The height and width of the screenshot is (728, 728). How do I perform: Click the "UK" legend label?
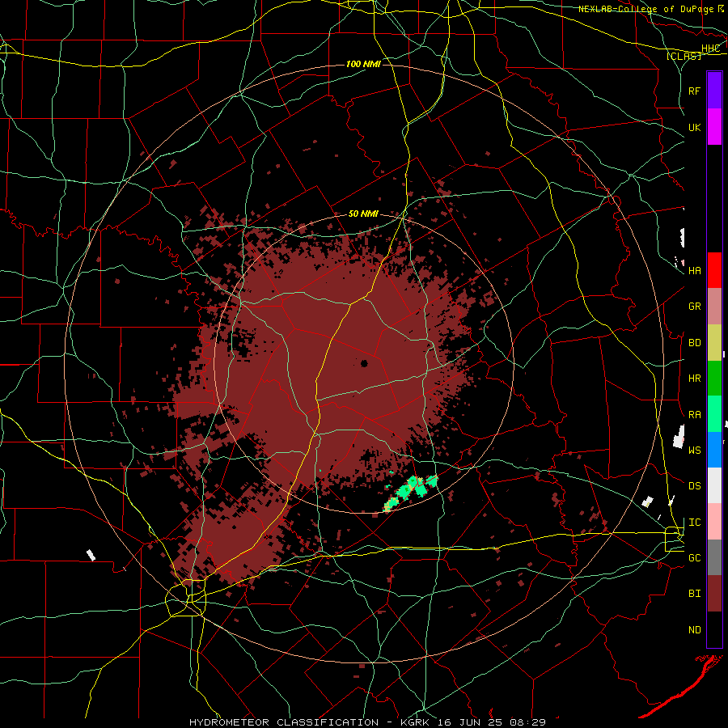pos(694,127)
